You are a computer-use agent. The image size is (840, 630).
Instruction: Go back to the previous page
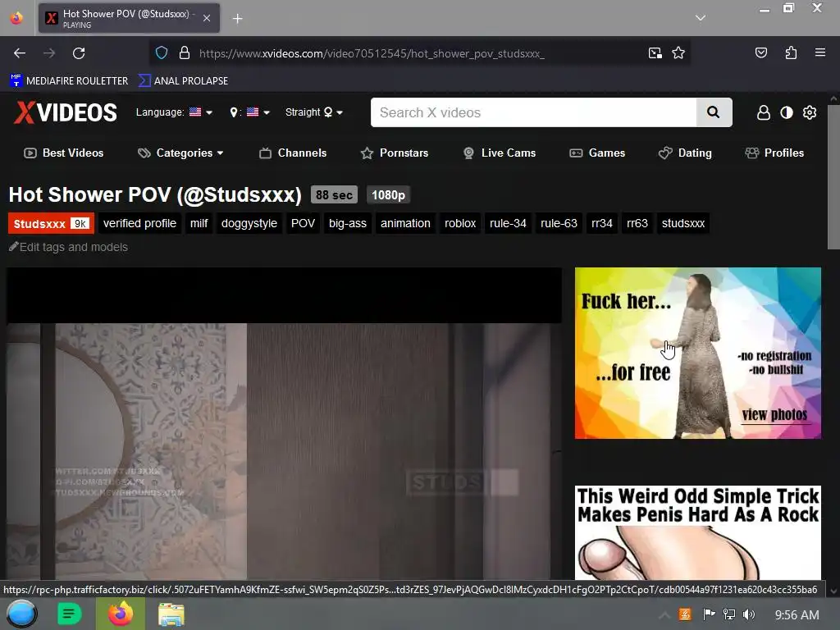point(20,53)
